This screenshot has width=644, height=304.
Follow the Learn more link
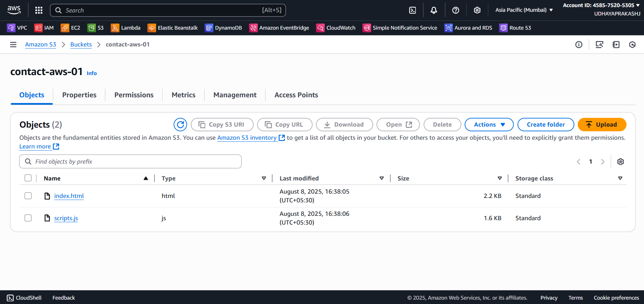point(39,146)
